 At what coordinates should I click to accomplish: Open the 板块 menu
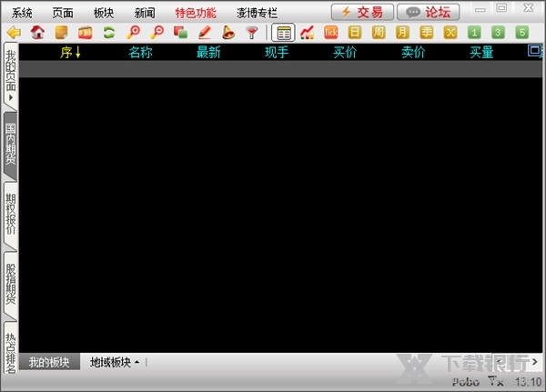click(104, 14)
